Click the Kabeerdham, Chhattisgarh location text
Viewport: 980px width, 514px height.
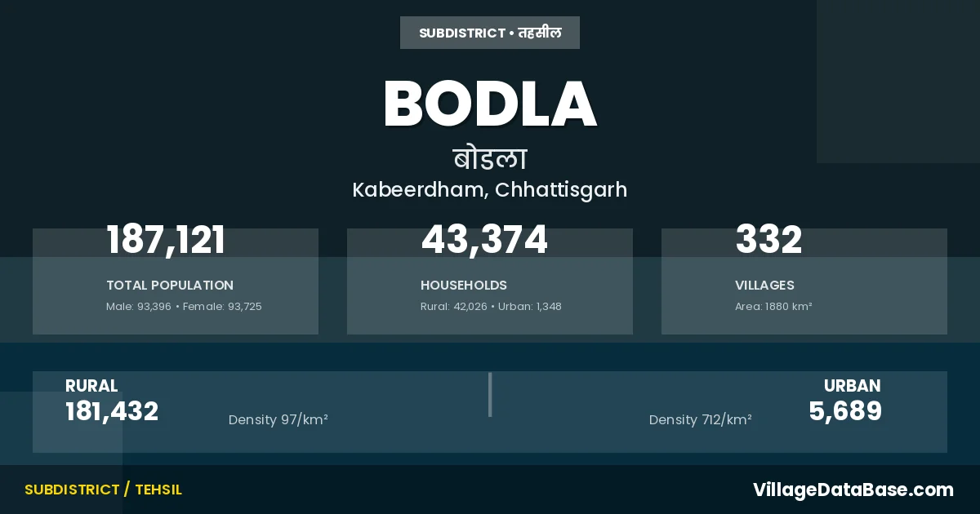pos(490,190)
